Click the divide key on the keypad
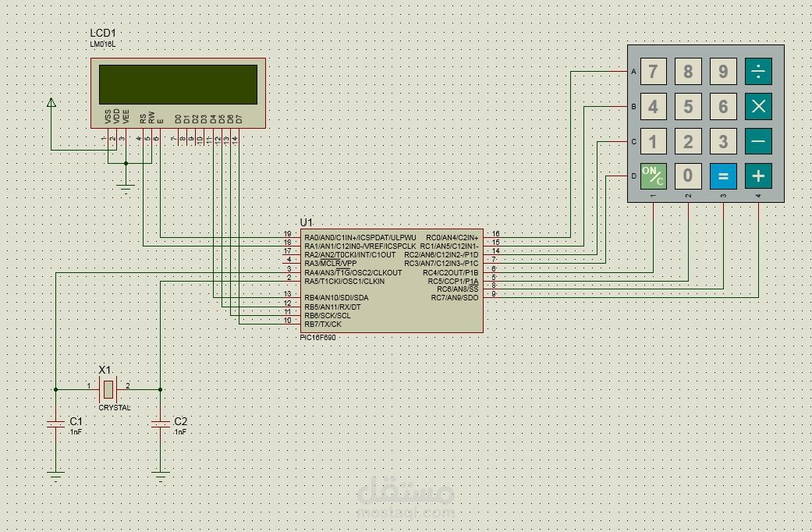 tap(758, 72)
